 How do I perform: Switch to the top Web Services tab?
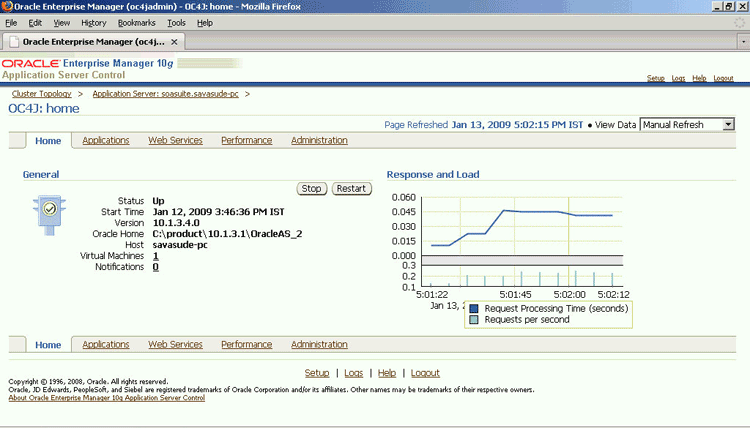(175, 140)
